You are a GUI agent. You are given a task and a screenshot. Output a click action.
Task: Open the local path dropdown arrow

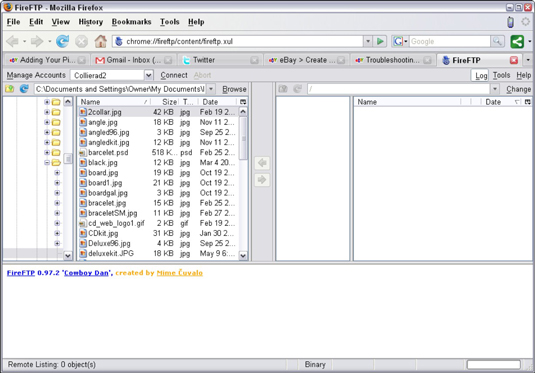[x=211, y=89]
